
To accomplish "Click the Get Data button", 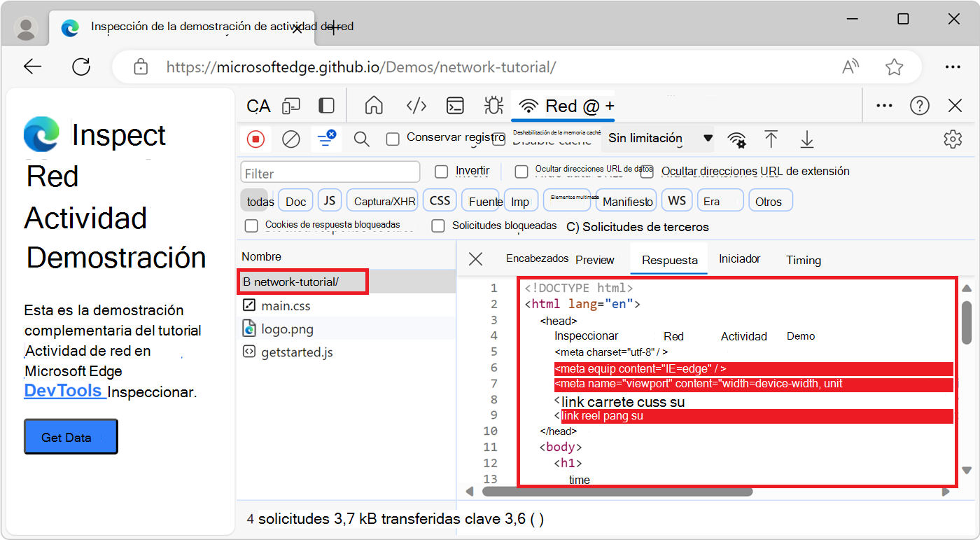I will (71, 437).
